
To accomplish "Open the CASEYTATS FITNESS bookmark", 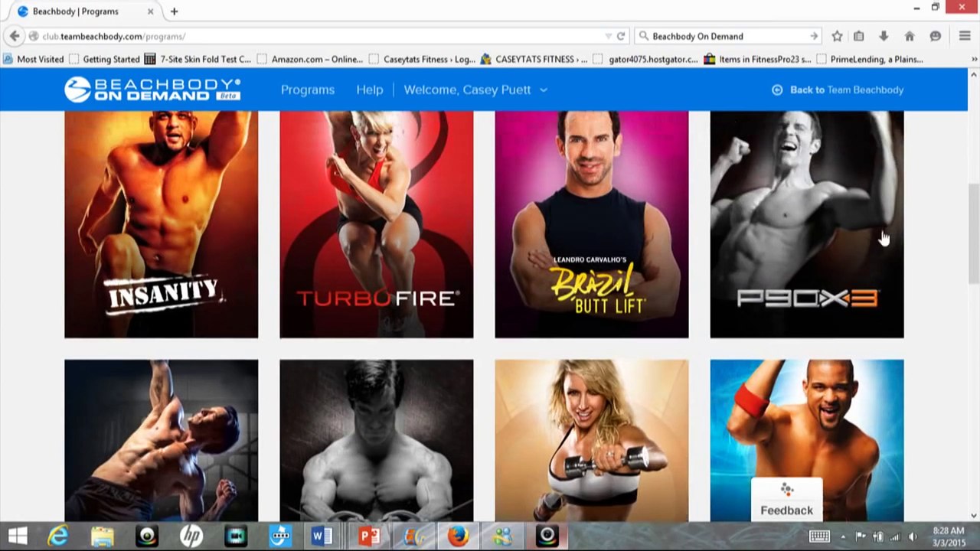I will pos(534,59).
